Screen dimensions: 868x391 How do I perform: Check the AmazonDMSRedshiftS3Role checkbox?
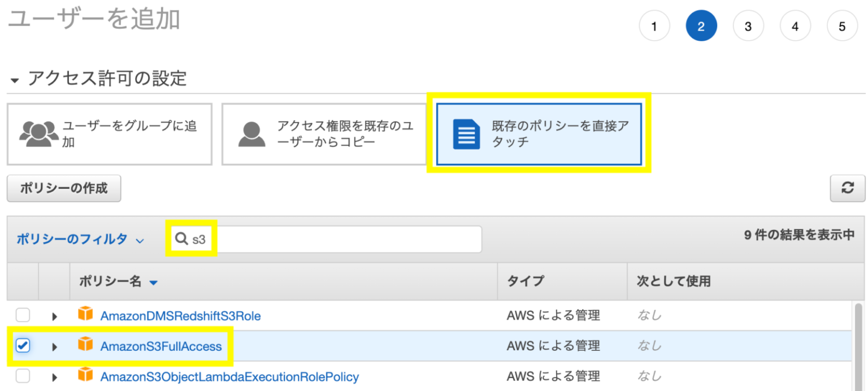pyautogui.click(x=23, y=315)
